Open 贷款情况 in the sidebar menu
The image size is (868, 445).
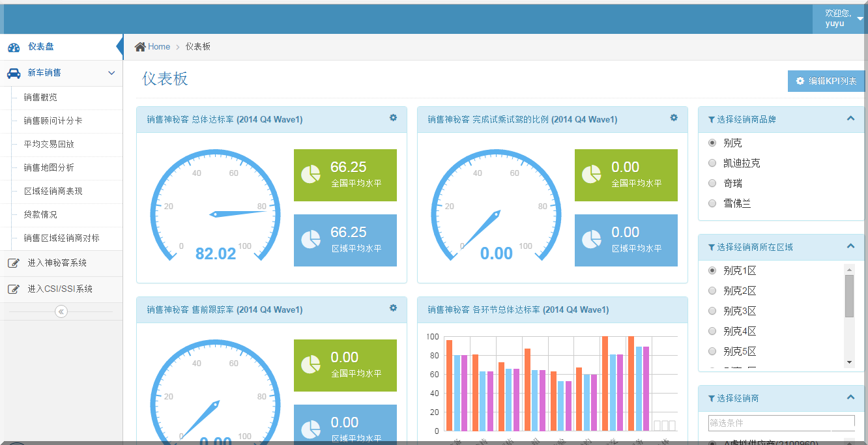coord(40,215)
